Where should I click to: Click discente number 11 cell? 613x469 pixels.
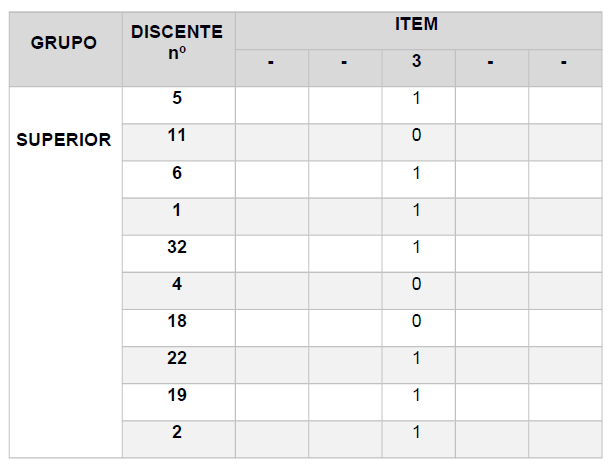[179, 142]
